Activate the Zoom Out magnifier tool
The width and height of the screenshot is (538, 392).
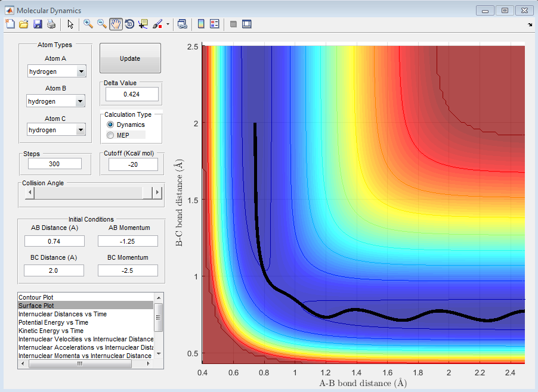coord(102,24)
